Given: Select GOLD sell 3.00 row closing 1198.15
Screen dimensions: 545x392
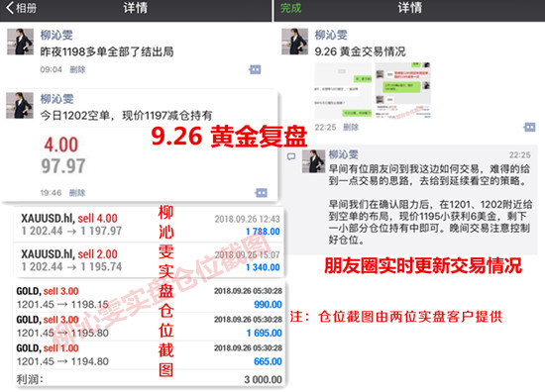Looking at the screenshot, I should point(149,298).
